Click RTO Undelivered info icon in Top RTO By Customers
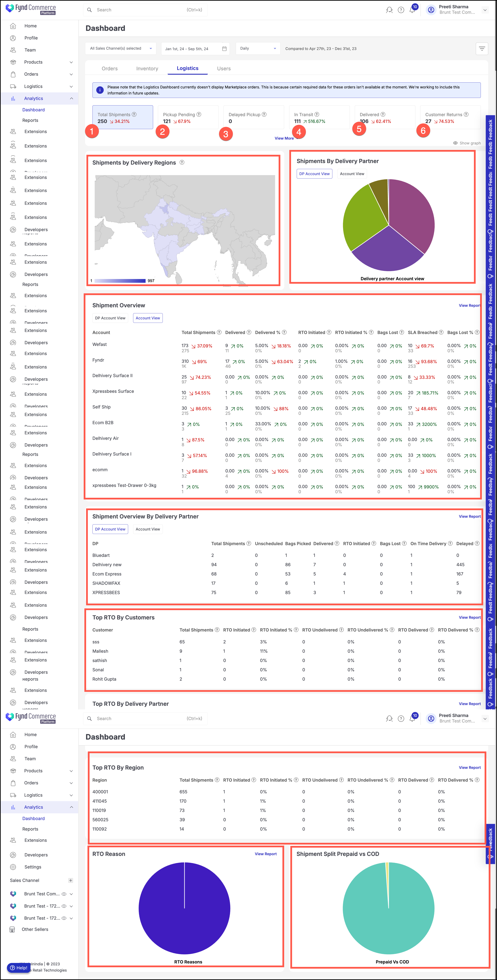 (x=341, y=630)
